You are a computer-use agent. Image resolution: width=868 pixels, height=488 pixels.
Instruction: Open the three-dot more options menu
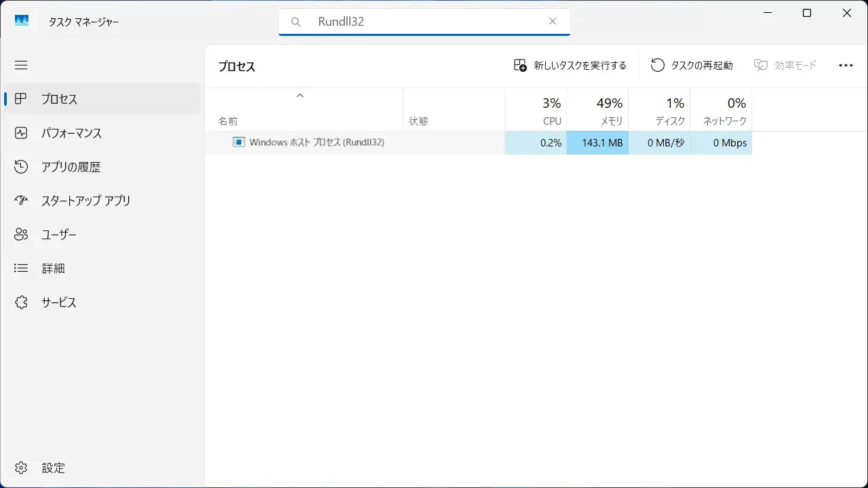click(846, 65)
